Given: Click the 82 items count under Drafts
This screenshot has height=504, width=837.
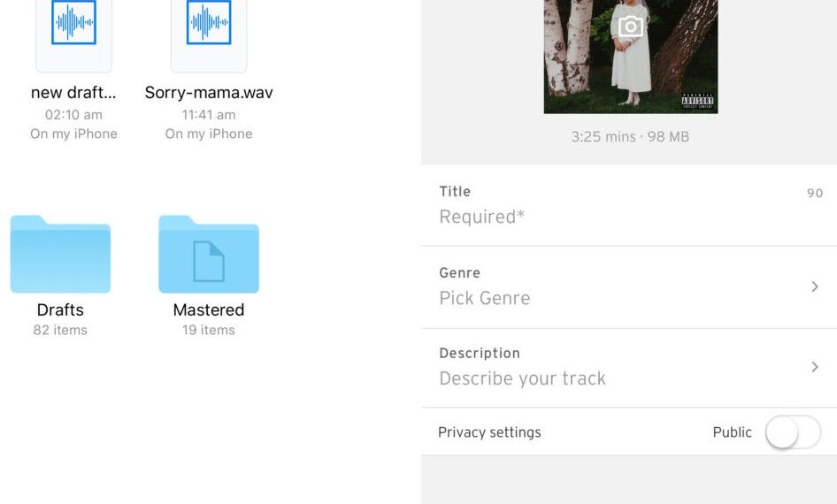Looking at the screenshot, I should (60, 331).
